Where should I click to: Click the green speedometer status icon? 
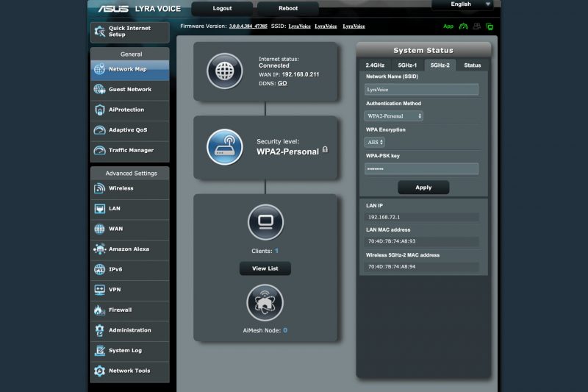tap(464, 26)
